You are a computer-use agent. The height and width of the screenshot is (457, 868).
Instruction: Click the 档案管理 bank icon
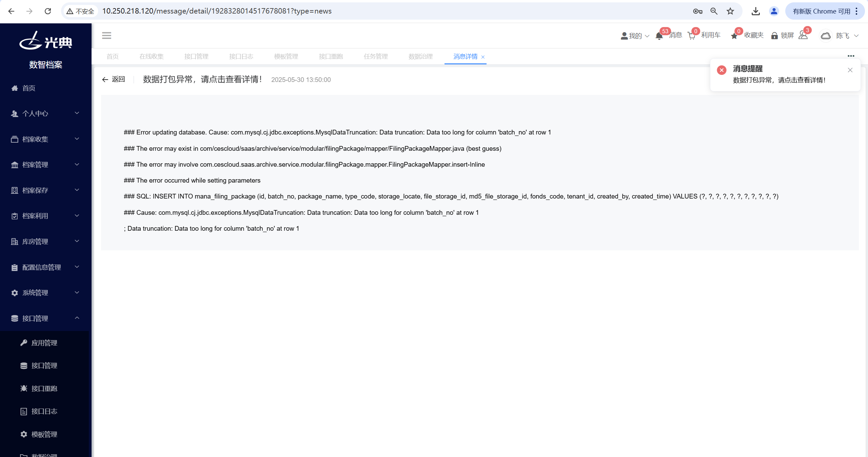[x=15, y=165]
